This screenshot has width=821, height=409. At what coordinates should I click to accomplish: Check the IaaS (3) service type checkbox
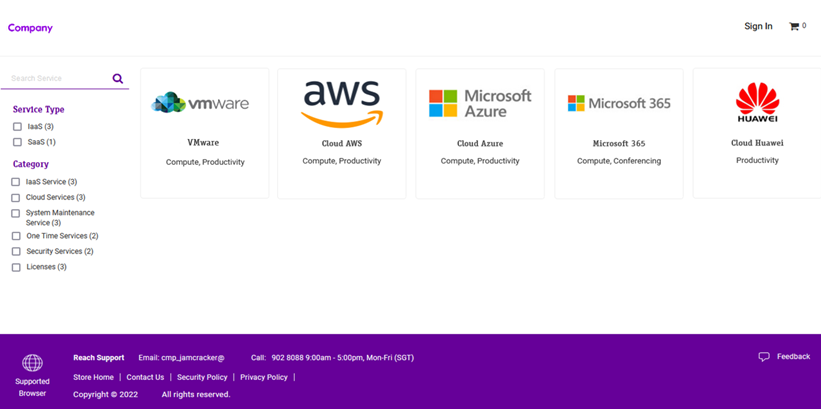tap(17, 127)
